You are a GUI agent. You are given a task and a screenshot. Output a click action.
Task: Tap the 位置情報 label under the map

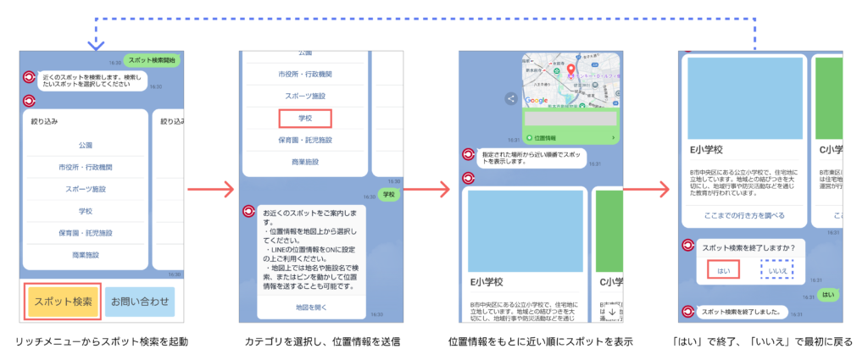click(x=542, y=136)
